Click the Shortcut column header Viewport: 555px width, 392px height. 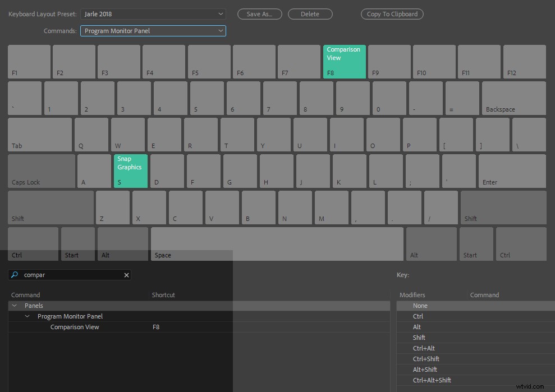tap(163, 295)
